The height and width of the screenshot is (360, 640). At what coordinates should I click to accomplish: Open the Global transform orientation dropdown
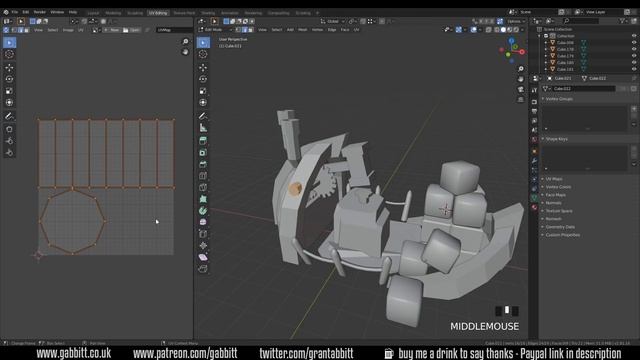click(333, 21)
